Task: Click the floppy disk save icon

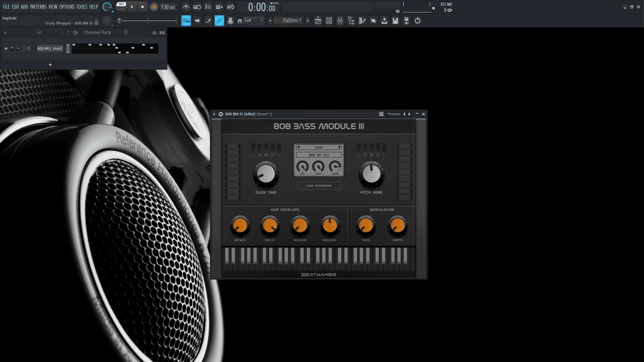Action: (x=395, y=21)
